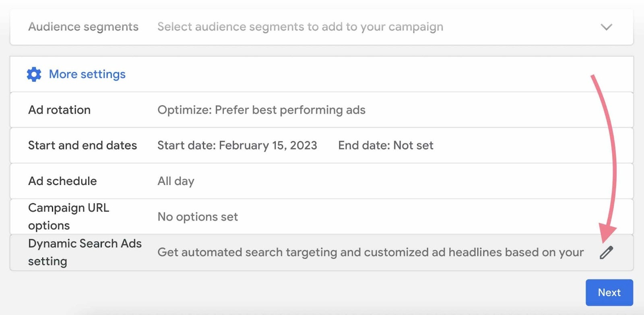Click the gear beside the More settings label
Screen dimensions: 644x315
34,74
